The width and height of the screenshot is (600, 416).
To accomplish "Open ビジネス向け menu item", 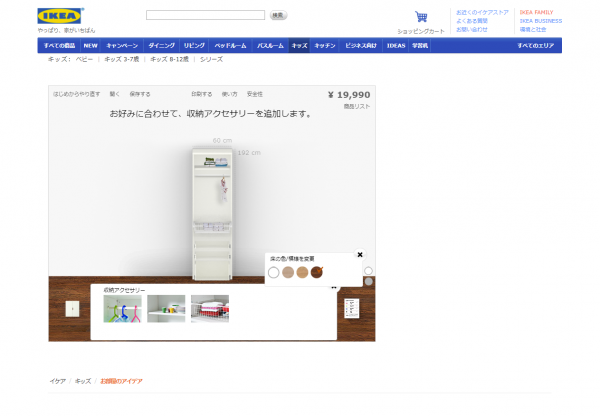I will click(x=361, y=46).
